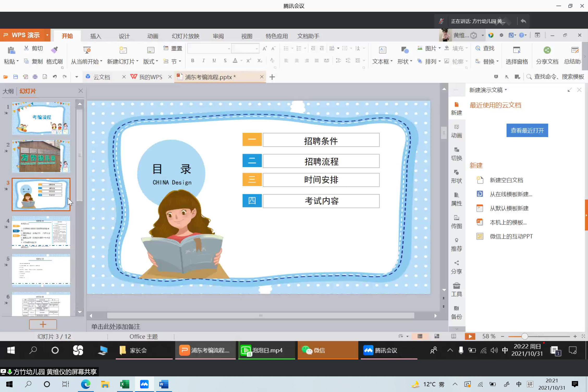Screen dimensions: 588x392
Task: Click the Share Document (分享文档) icon
Action: (x=547, y=50)
